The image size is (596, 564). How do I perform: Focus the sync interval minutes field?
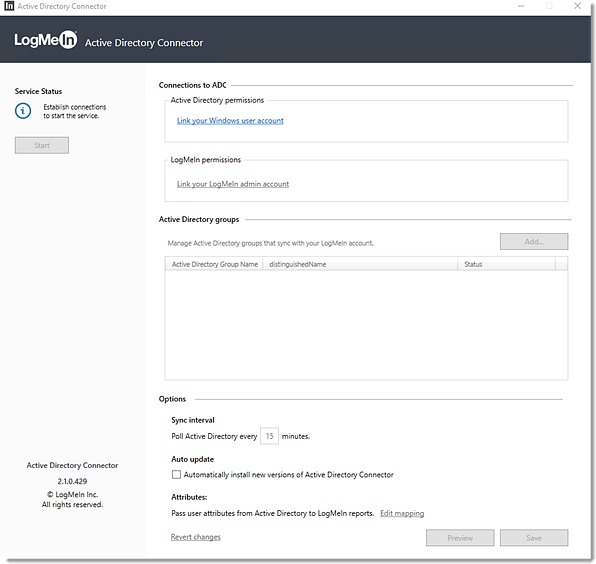(x=269, y=436)
